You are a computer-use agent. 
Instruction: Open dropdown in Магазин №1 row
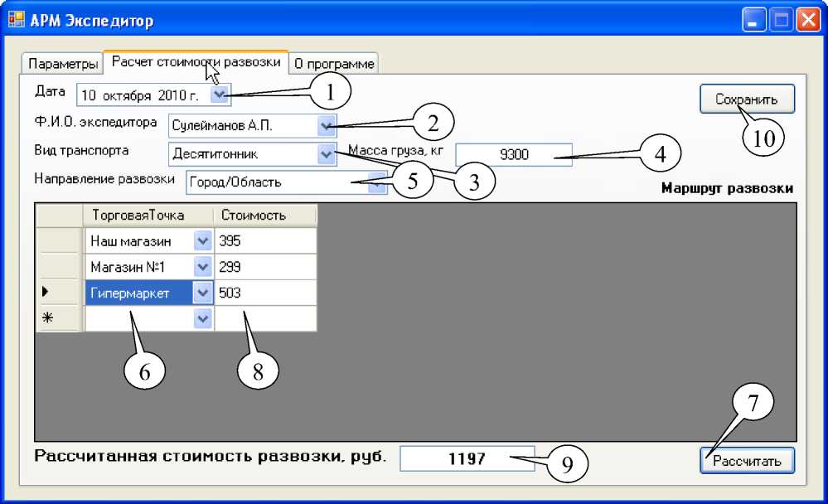tap(203, 267)
